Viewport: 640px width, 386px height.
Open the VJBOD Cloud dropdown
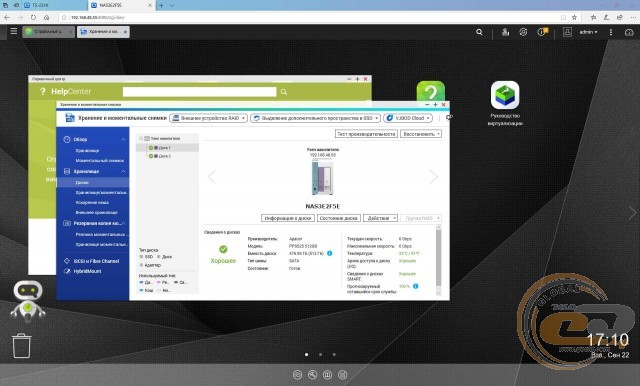[408, 118]
